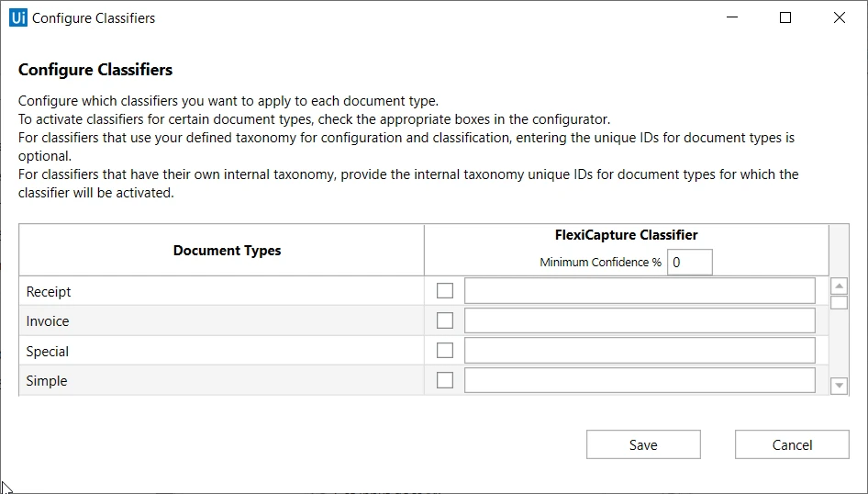Select the Invoice unique ID input field

[640, 320]
